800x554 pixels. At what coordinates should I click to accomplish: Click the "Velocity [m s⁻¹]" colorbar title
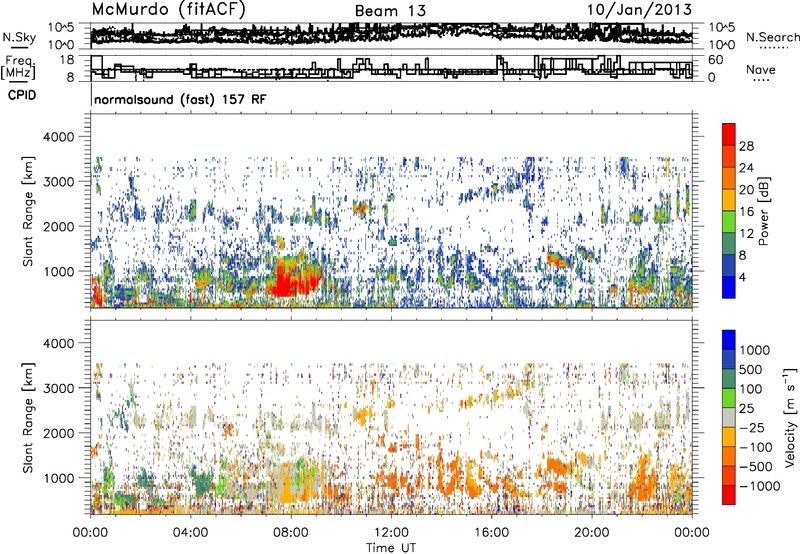(790, 417)
